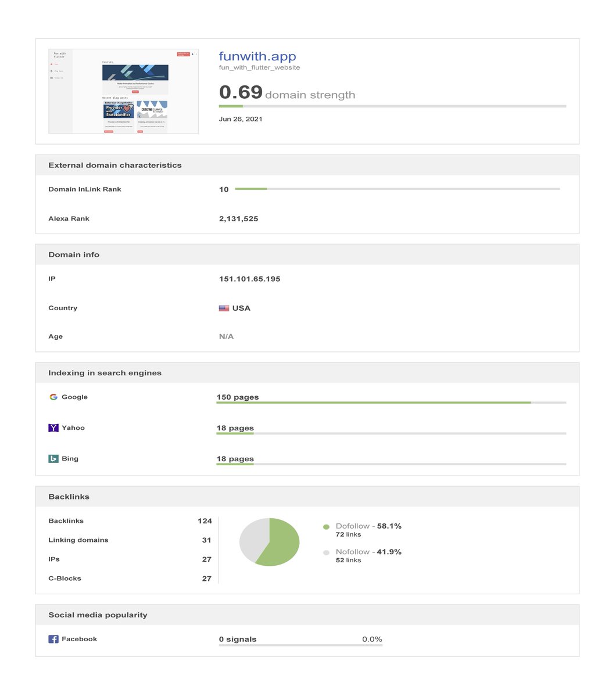Screen dimensions: 616x697
Task: Click the Facebook social icon
Action: (53, 638)
